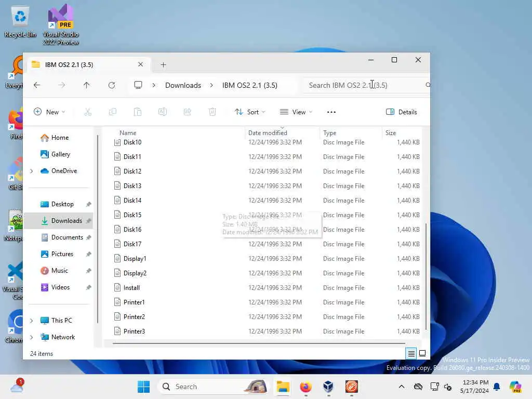This screenshot has height=399, width=532.
Task: Refresh the current folder
Action: (x=112, y=85)
